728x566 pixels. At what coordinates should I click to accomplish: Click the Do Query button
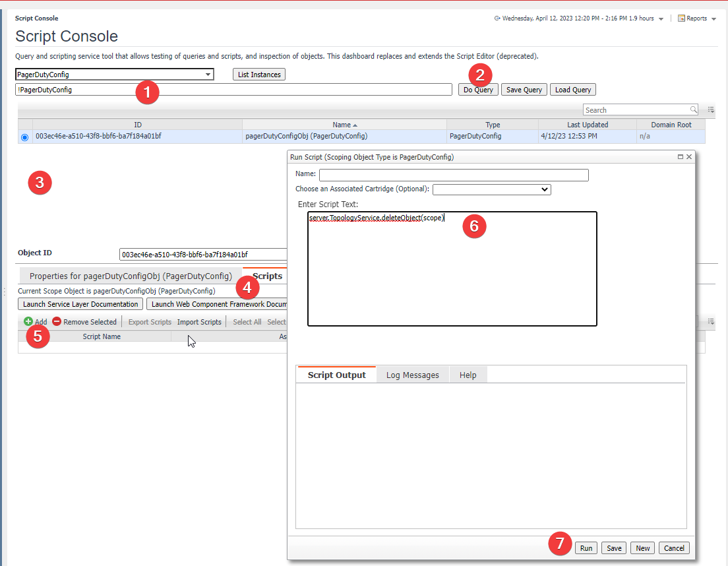point(478,90)
